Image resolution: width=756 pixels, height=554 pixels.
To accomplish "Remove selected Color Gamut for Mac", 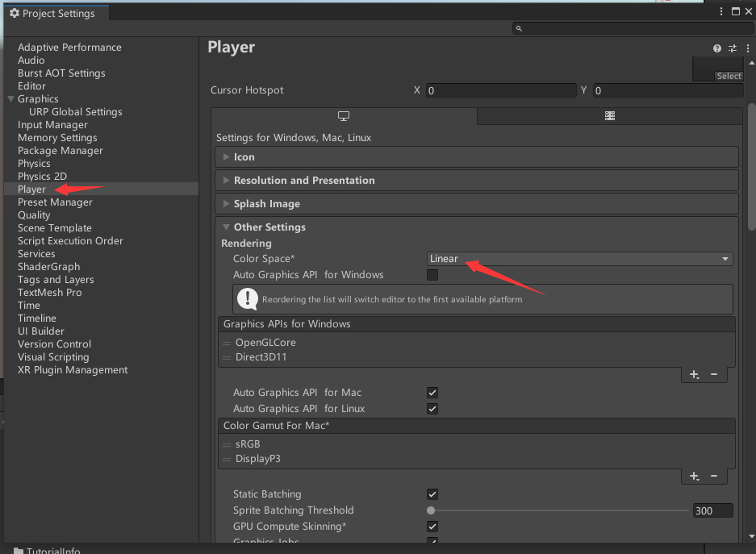I will pos(714,477).
